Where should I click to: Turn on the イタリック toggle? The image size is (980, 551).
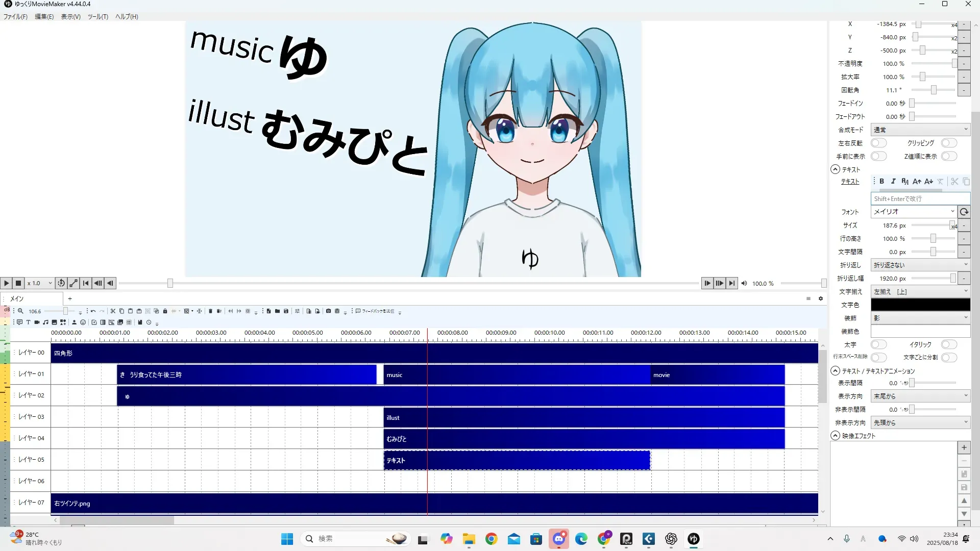tap(949, 345)
